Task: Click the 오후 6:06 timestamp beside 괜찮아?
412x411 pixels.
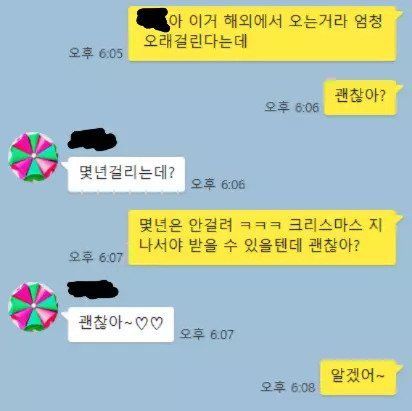Action: pyautogui.click(x=292, y=107)
